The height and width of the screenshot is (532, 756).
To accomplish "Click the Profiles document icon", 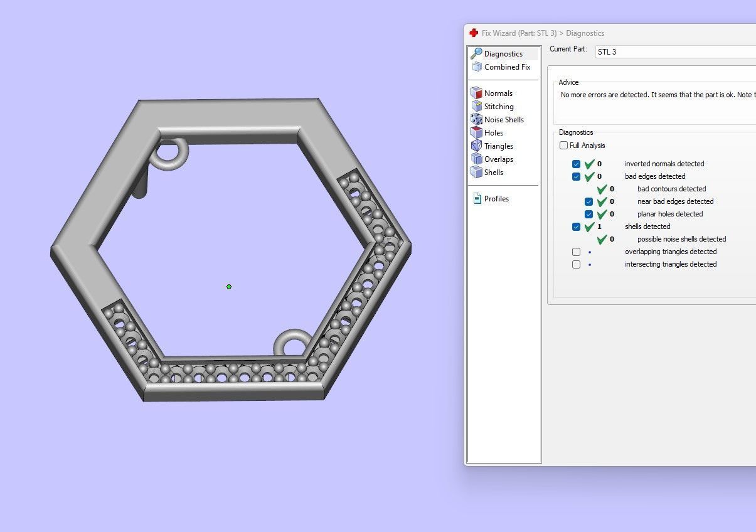I will 476,199.
